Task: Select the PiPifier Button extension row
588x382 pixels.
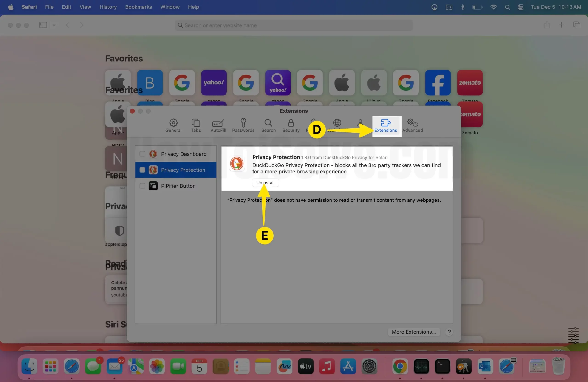Action: (176, 186)
